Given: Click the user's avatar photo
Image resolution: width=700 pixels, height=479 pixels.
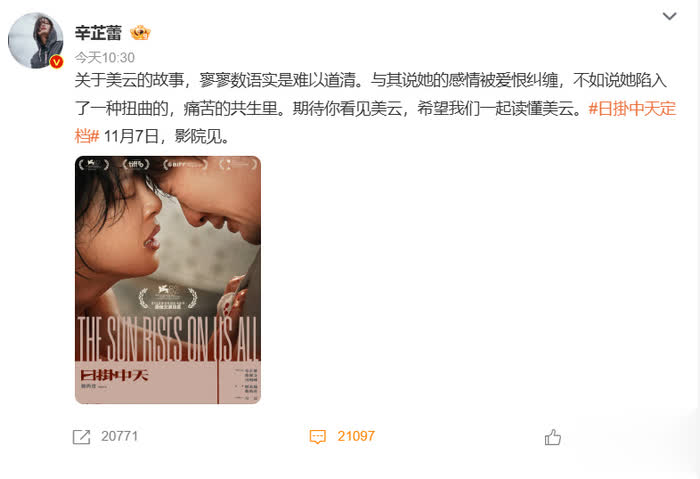Looking at the screenshot, I should click(35, 41).
